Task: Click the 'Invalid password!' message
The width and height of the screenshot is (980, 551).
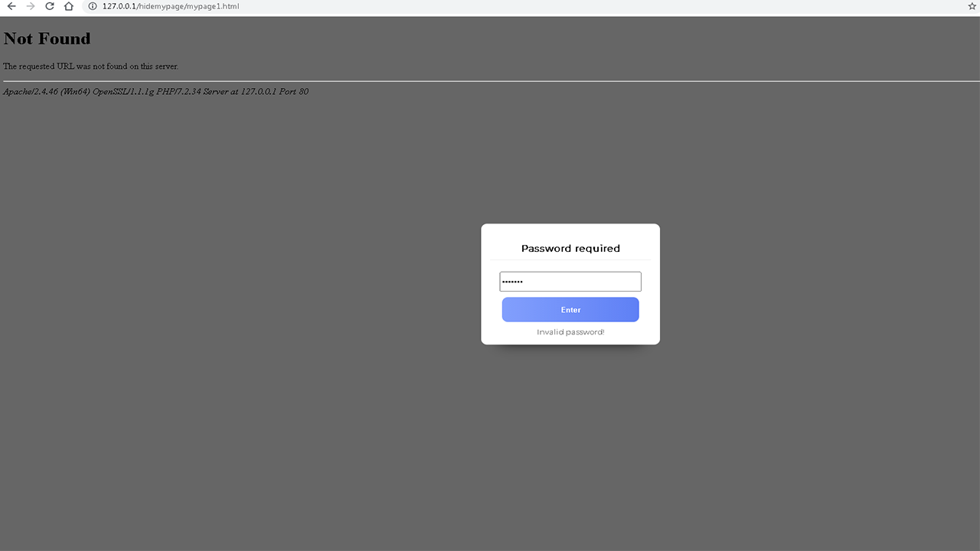Action: [x=570, y=332]
